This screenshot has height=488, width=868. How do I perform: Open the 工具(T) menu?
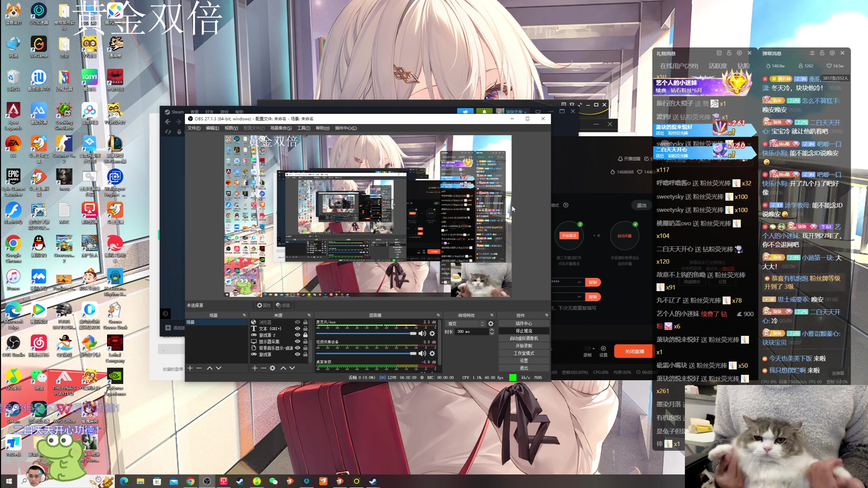(x=303, y=128)
